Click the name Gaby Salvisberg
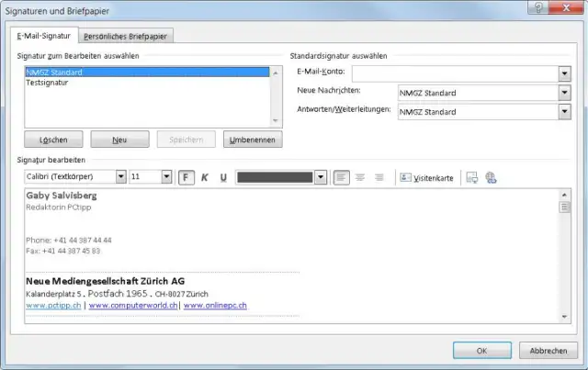Image resolution: width=588 pixels, height=370 pixels. (62, 196)
